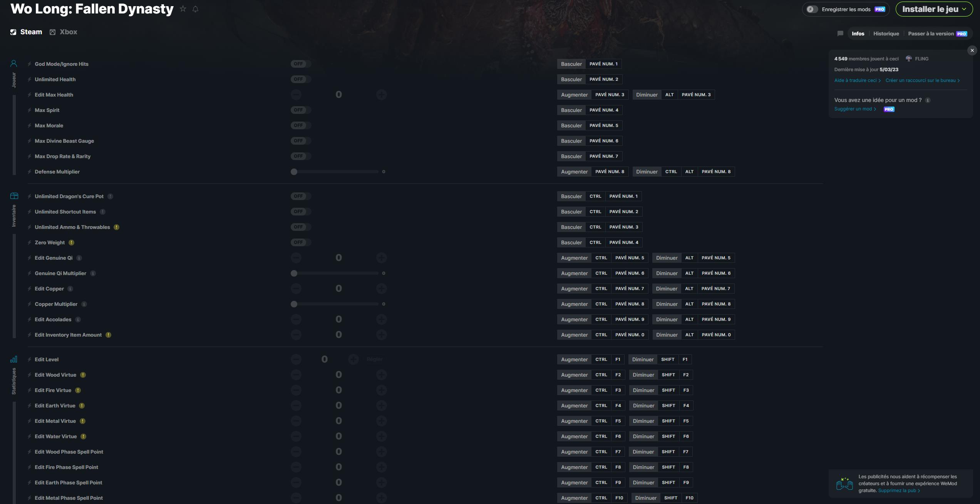Click warning icon next to Zero Weight

tap(71, 242)
